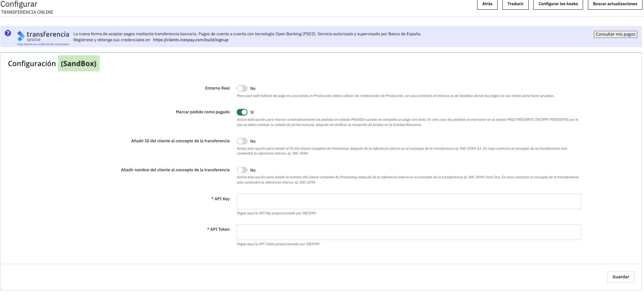Click the green SandBox badge
The image size is (644, 295).
click(79, 64)
